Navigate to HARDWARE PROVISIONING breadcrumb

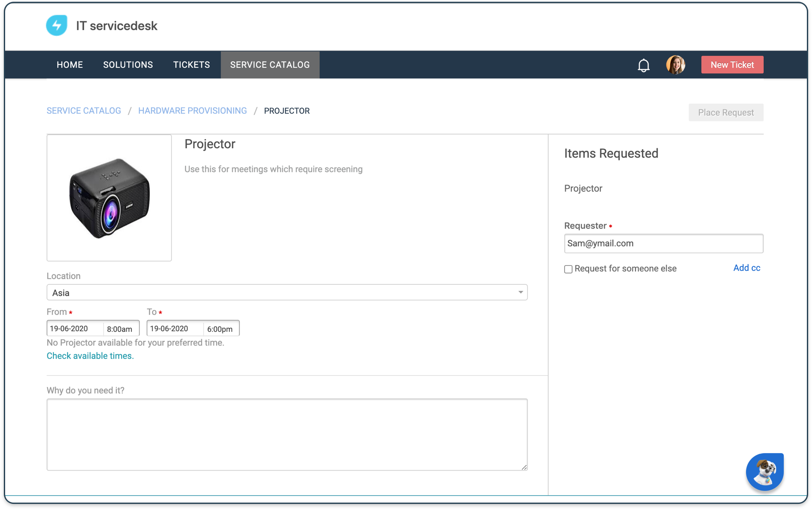coord(192,111)
